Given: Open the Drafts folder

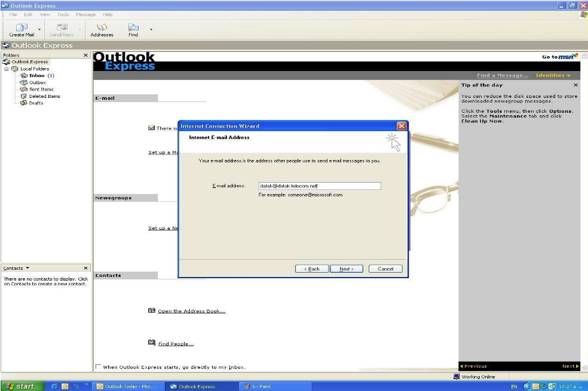Looking at the screenshot, I should pos(32,103).
